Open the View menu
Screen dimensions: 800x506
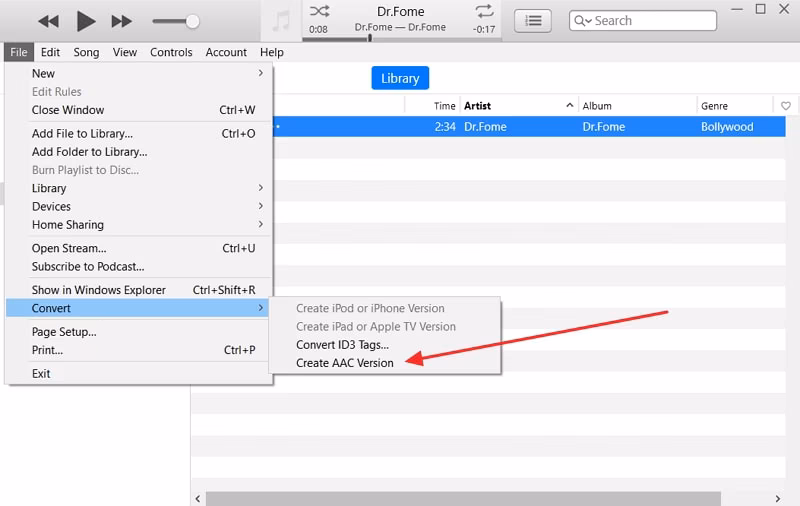pyautogui.click(x=124, y=52)
